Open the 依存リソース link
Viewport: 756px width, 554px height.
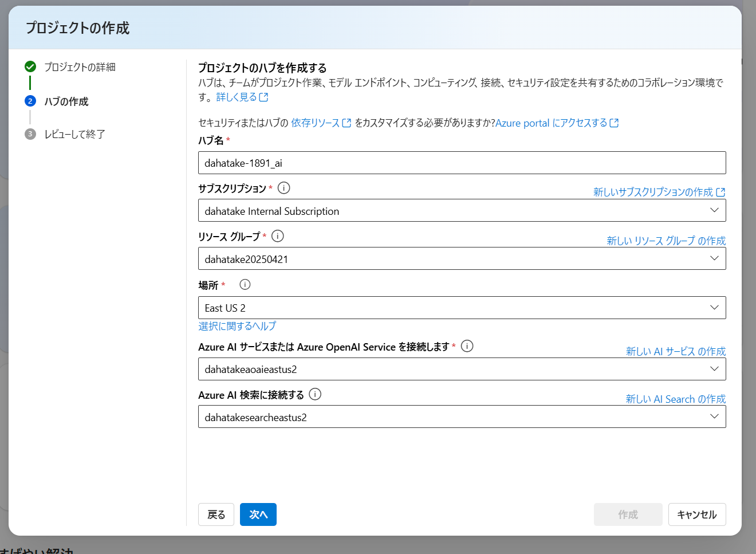click(x=316, y=123)
